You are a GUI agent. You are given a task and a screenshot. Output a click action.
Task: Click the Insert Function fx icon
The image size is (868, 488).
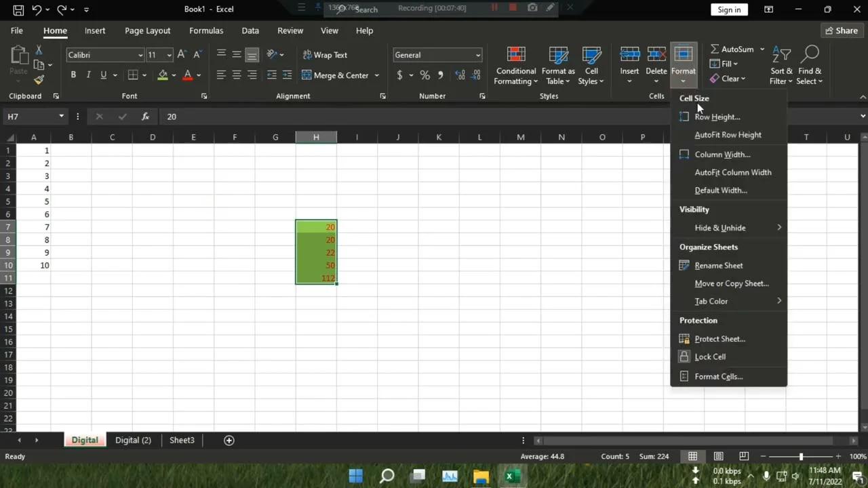[145, 117]
